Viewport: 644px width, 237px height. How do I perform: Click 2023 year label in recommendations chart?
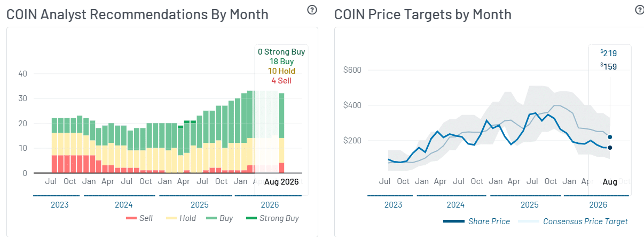tap(60, 205)
